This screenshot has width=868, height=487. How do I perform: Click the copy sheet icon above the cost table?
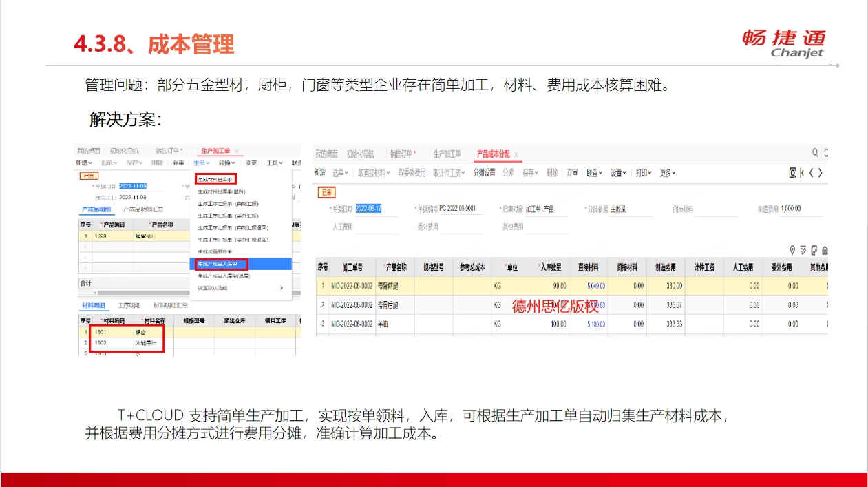814,250
